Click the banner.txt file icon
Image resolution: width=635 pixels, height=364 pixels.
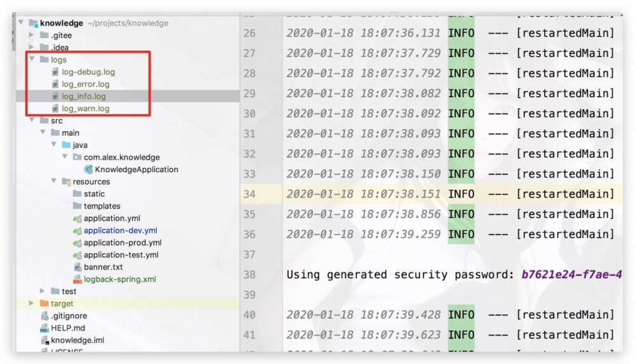(x=77, y=267)
